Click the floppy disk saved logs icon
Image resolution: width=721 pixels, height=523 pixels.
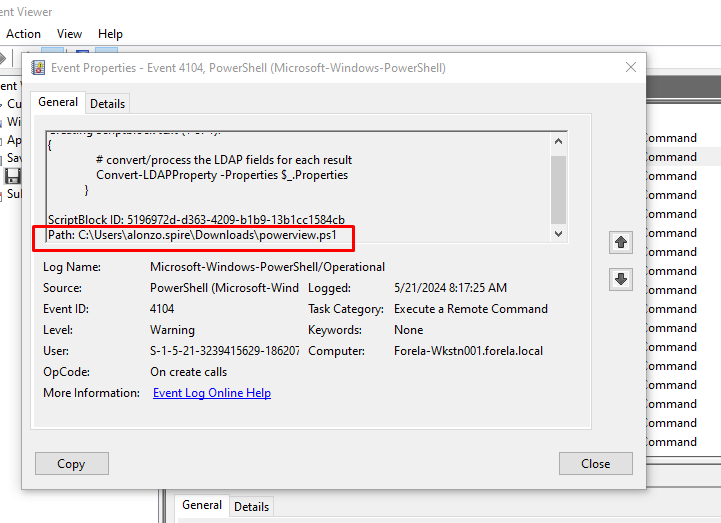(x=12, y=176)
